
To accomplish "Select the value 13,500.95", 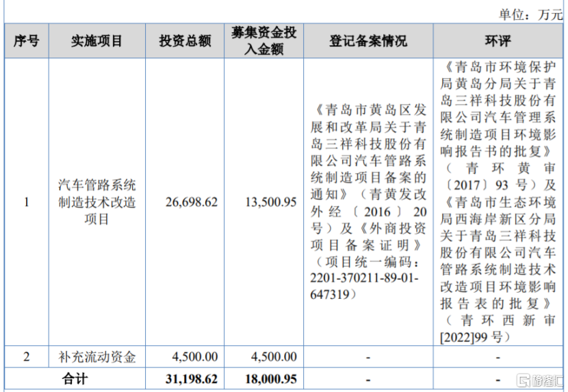I will point(271,202).
